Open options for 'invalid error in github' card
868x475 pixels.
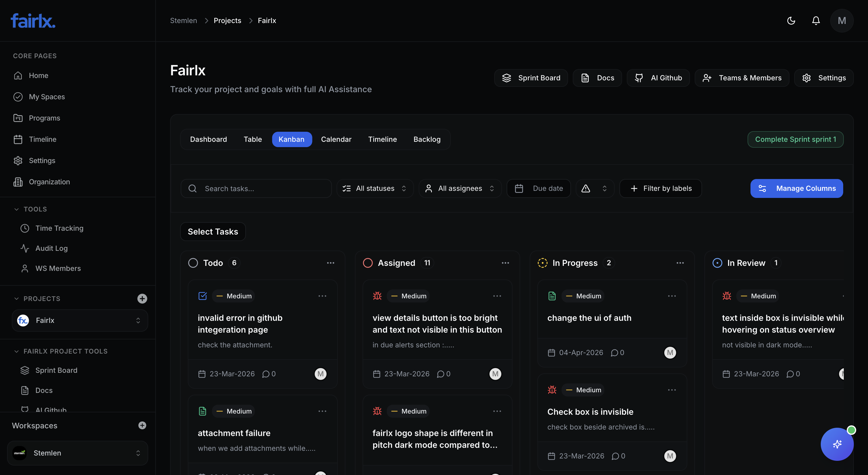pyautogui.click(x=322, y=296)
